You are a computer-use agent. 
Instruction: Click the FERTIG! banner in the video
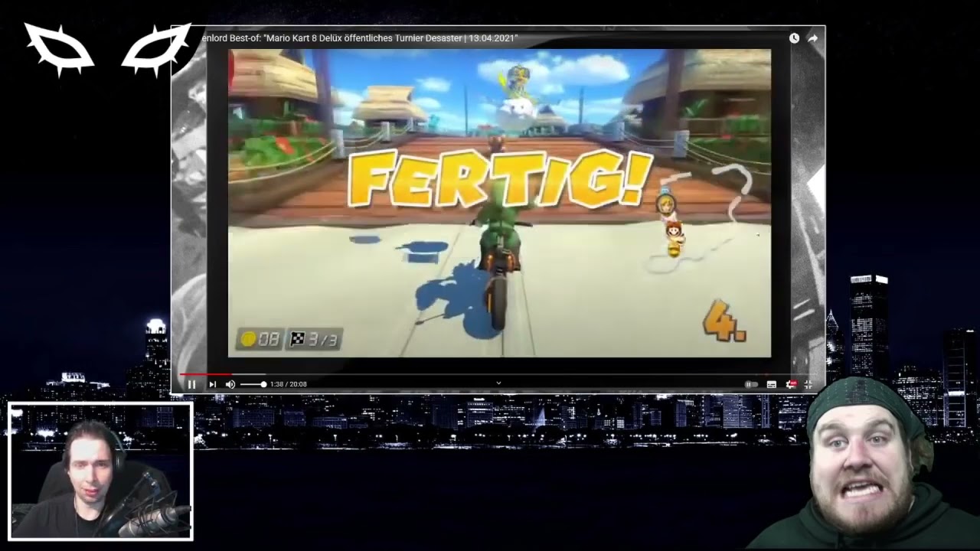coord(500,178)
